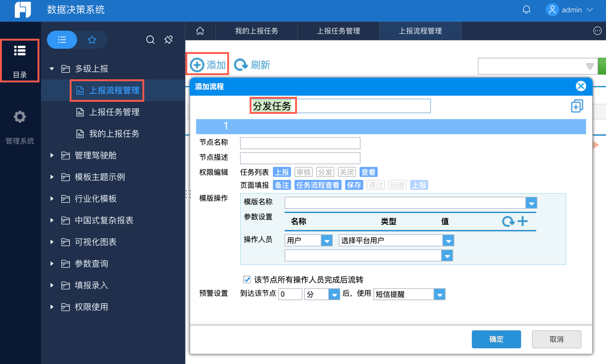Image resolution: width=606 pixels, height=364 pixels.
Task: Click the notification bell icon
Action: pyautogui.click(x=526, y=10)
